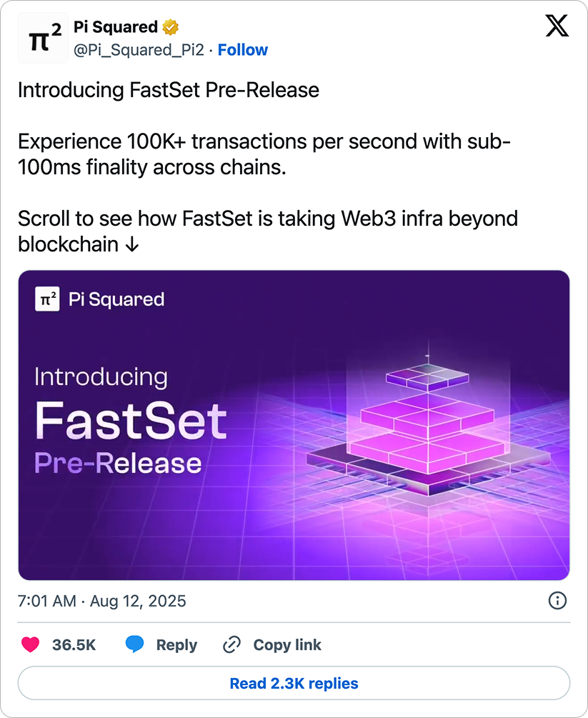Click the Copy link text

click(x=287, y=644)
